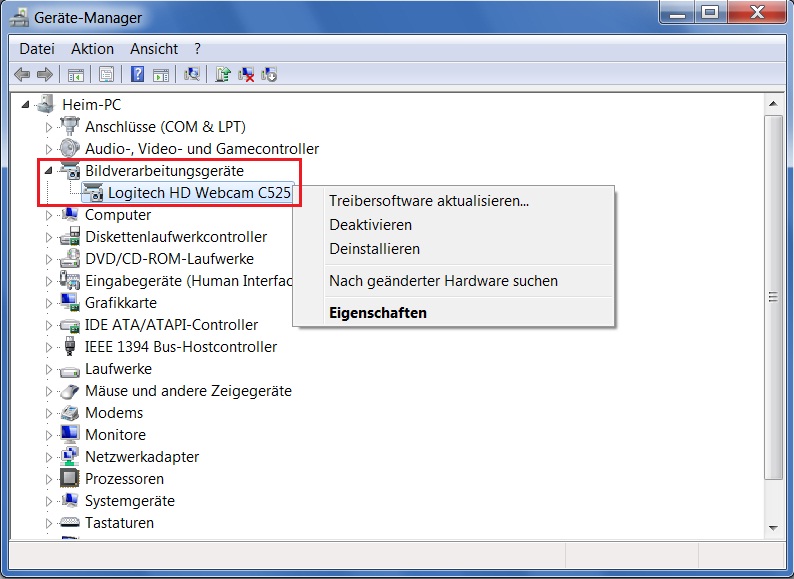Expand the Diskettenlaufwerkcontroller node
This screenshot has height=579, width=794.
[49, 237]
